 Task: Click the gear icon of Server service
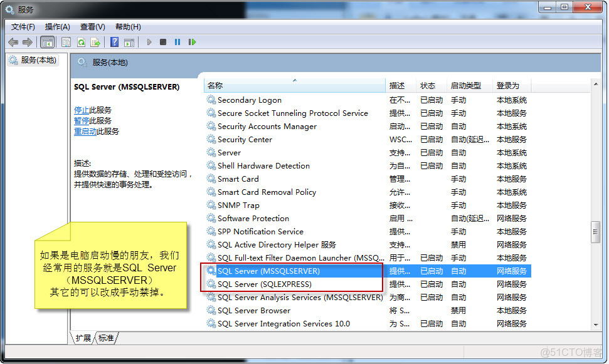click(211, 152)
